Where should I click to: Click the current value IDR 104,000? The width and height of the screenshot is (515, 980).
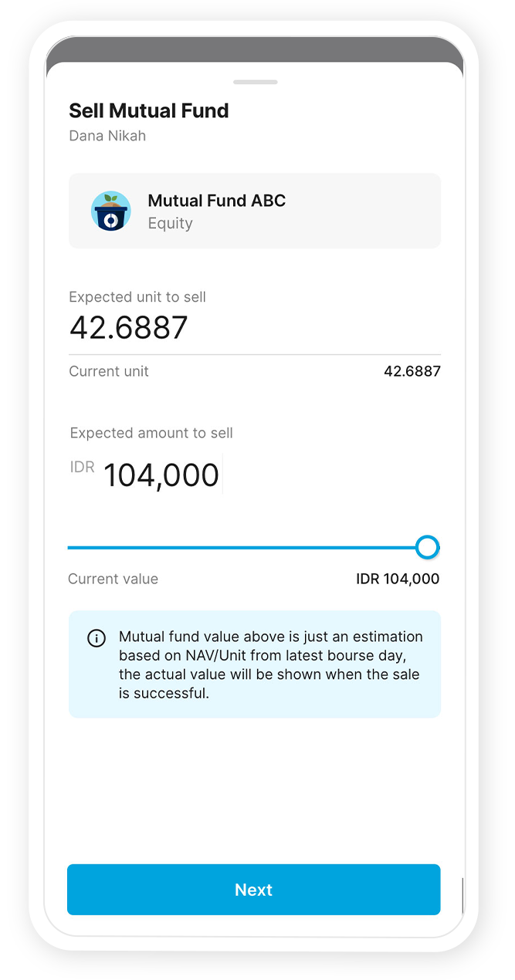pos(398,579)
